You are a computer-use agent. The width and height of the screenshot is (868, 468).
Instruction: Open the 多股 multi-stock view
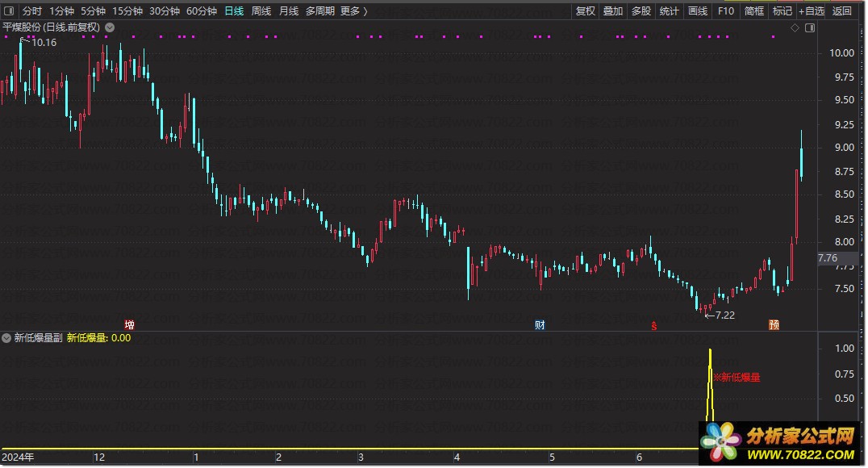coord(641,11)
